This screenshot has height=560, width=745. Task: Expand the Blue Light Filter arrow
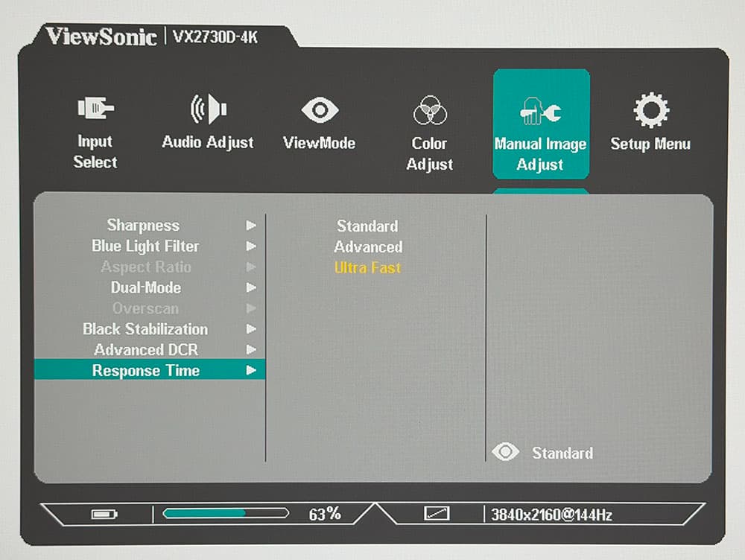tap(251, 246)
